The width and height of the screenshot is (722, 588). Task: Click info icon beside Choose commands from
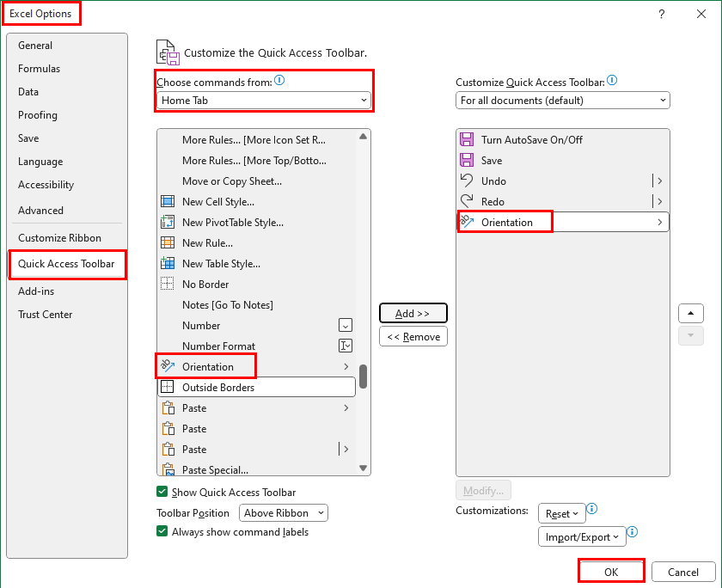[x=279, y=81]
